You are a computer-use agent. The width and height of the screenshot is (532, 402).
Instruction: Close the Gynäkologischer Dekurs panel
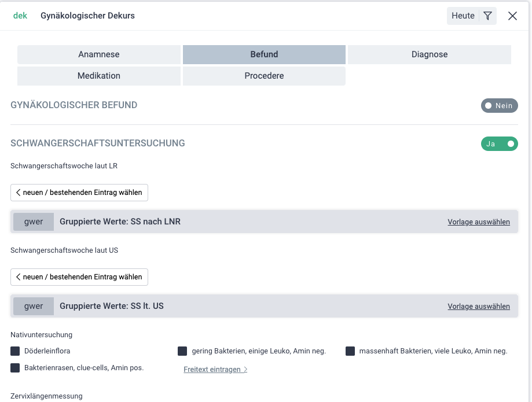[x=512, y=16]
